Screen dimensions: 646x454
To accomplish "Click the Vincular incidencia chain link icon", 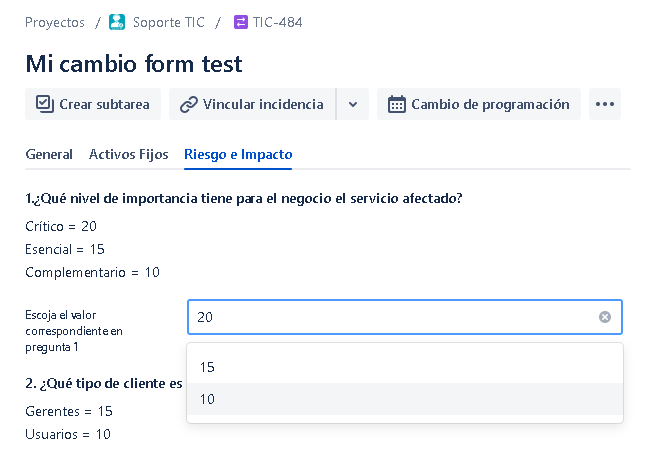I will (x=189, y=104).
